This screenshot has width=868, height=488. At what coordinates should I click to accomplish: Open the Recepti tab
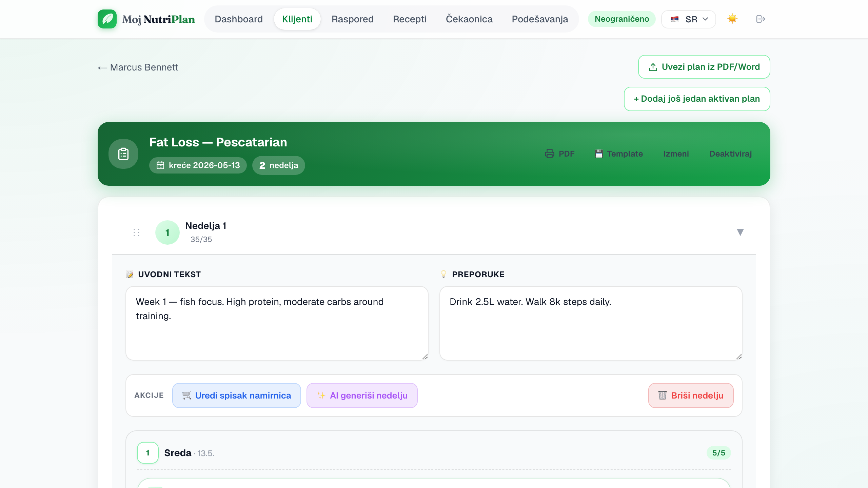point(410,19)
